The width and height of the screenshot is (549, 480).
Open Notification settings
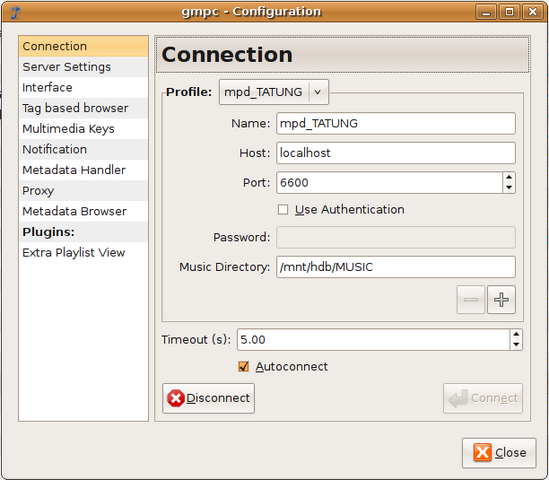click(x=84, y=149)
